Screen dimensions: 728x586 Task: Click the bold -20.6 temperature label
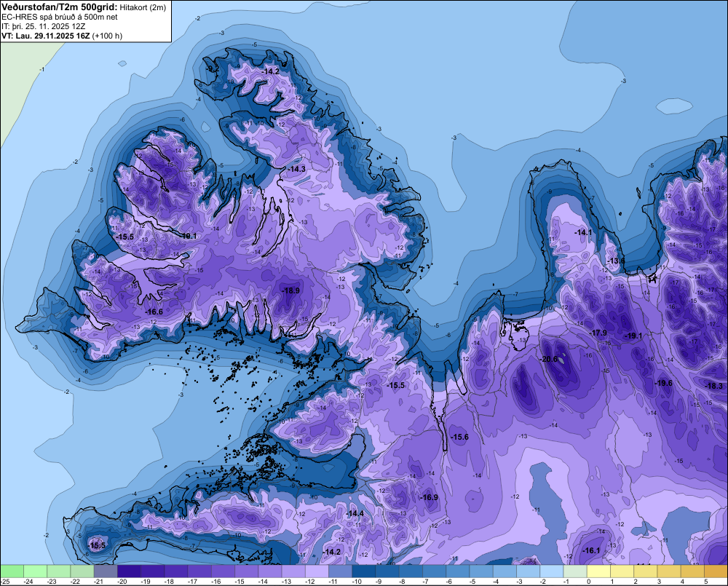(x=548, y=359)
